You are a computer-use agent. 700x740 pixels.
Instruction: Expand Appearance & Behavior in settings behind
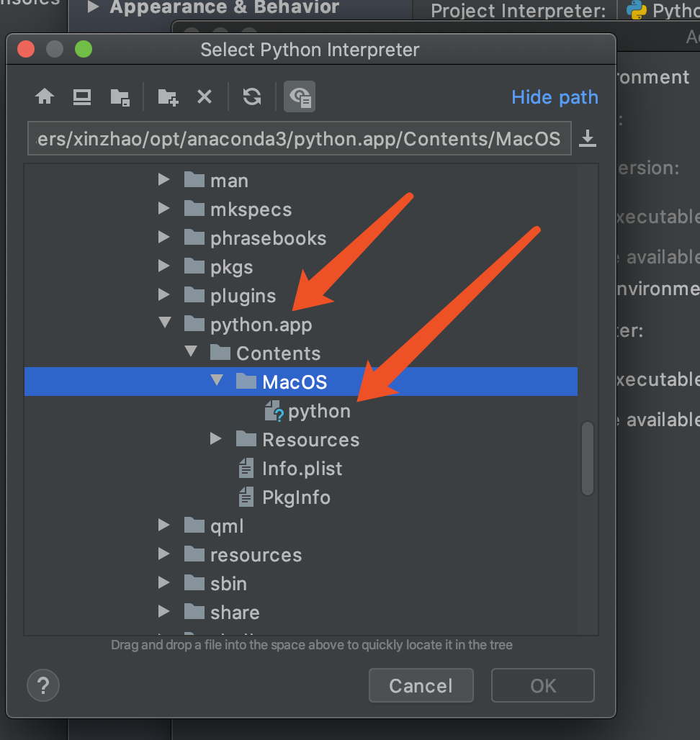93,6
